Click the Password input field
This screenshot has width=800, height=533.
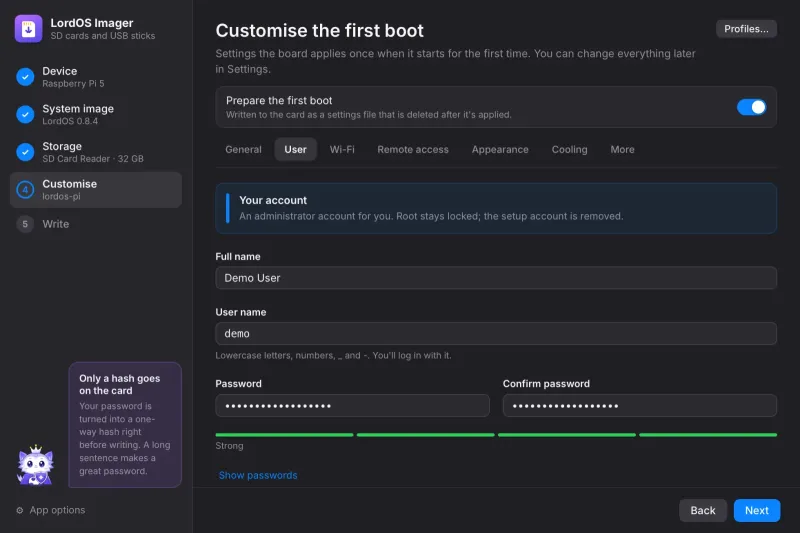point(353,405)
